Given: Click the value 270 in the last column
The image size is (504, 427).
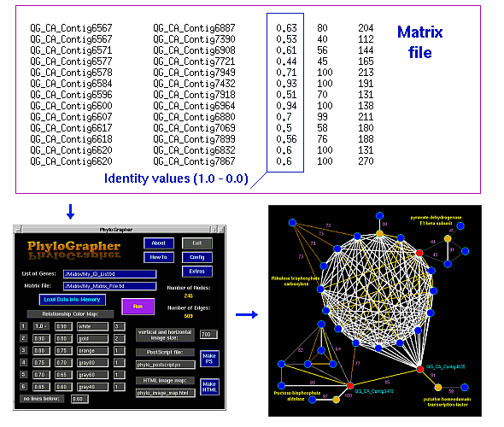Looking at the screenshot, I should point(366,161).
